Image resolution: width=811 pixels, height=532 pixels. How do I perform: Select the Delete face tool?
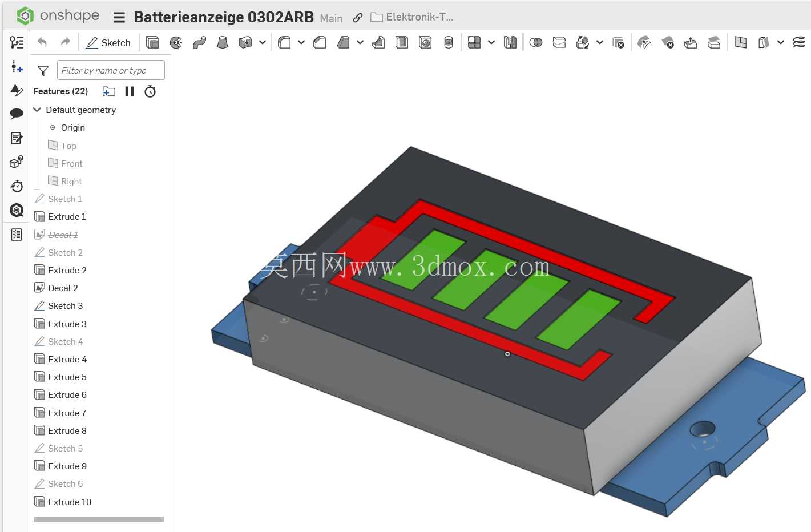(667, 42)
